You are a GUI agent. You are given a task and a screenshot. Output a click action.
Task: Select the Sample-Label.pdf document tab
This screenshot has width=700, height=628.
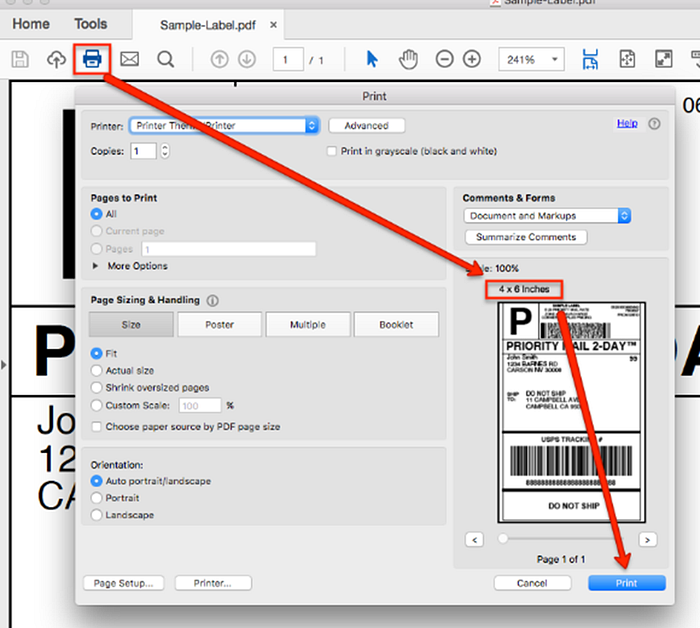(x=208, y=25)
